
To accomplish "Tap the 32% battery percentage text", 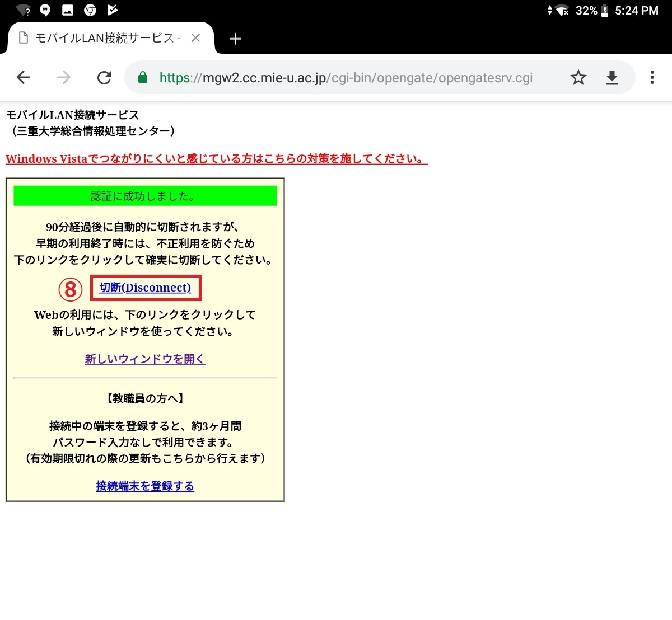I will pos(586,11).
